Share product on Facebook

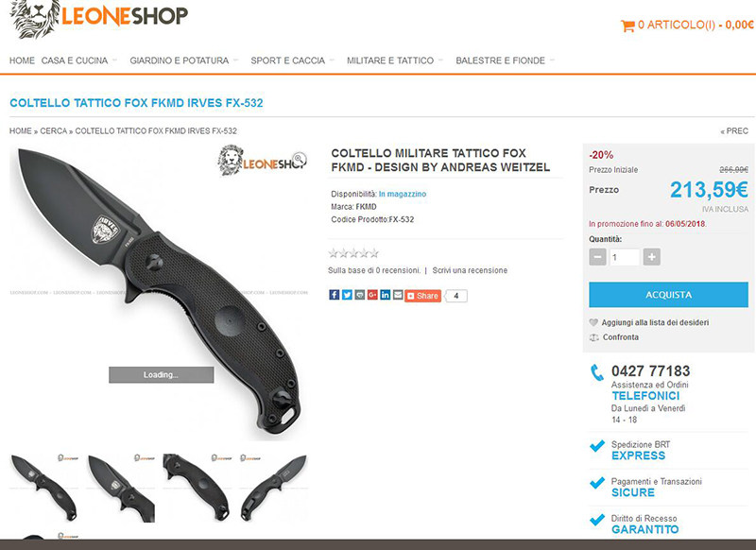tap(335, 295)
